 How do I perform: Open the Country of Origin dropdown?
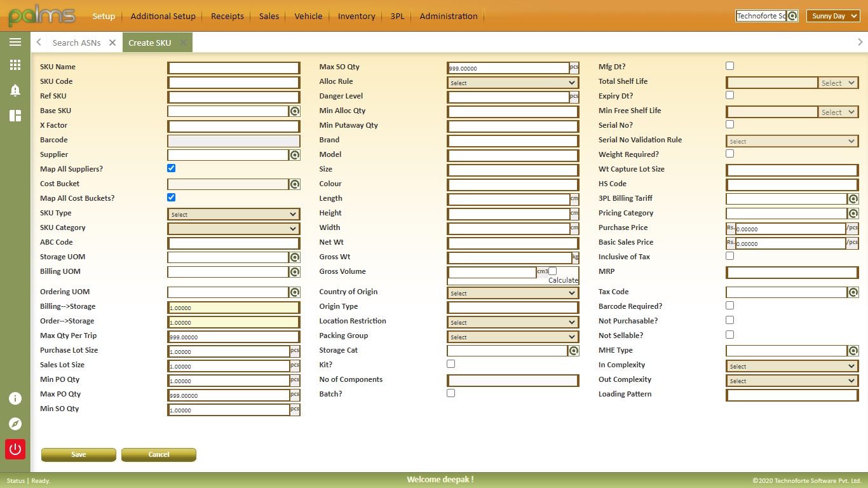click(x=513, y=293)
